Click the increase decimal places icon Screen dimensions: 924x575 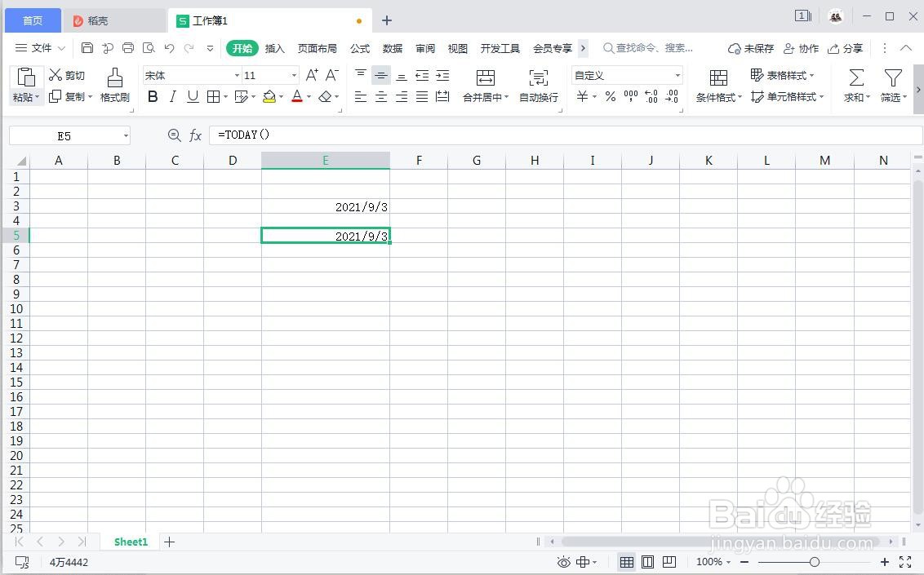tap(650, 96)
